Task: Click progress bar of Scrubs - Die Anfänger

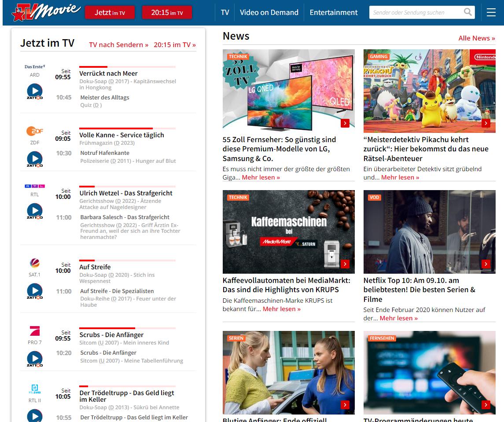Action: [x=127, y=328]
